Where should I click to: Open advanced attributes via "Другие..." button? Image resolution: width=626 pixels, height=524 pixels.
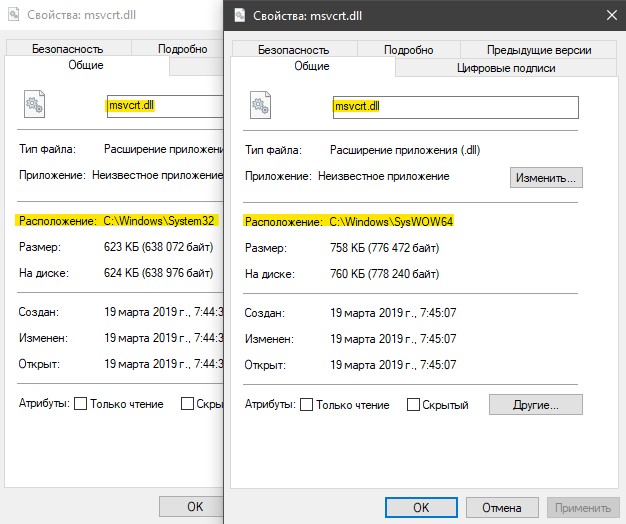536,405
